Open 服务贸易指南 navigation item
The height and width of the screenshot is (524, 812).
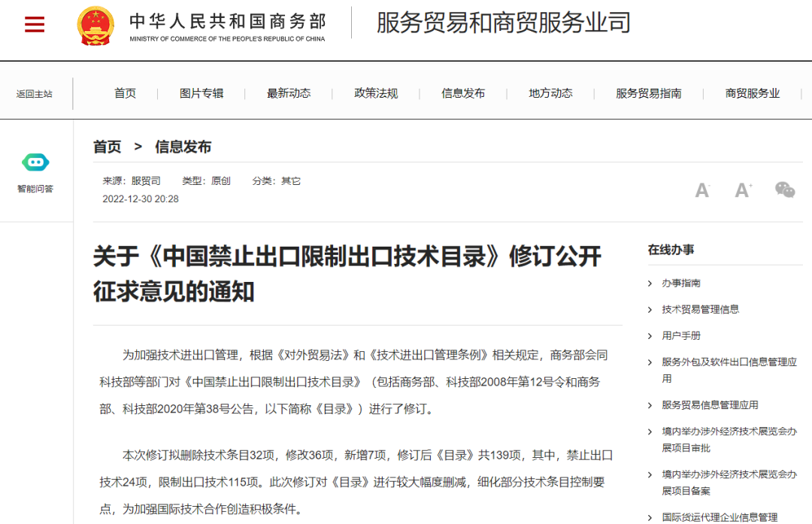648,93
